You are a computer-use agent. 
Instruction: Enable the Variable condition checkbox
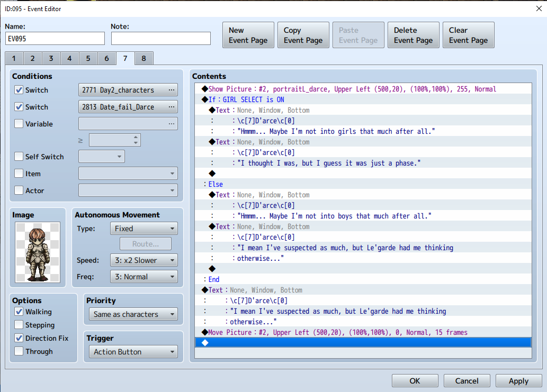tap(19, 124)
